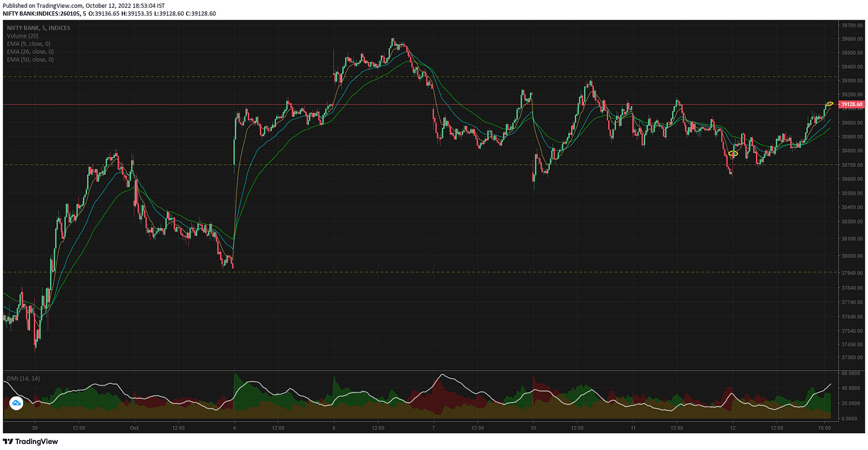This screenshot has width=868, height=450.
Task: Click the date label 11 on time axis
Action: 633,427
